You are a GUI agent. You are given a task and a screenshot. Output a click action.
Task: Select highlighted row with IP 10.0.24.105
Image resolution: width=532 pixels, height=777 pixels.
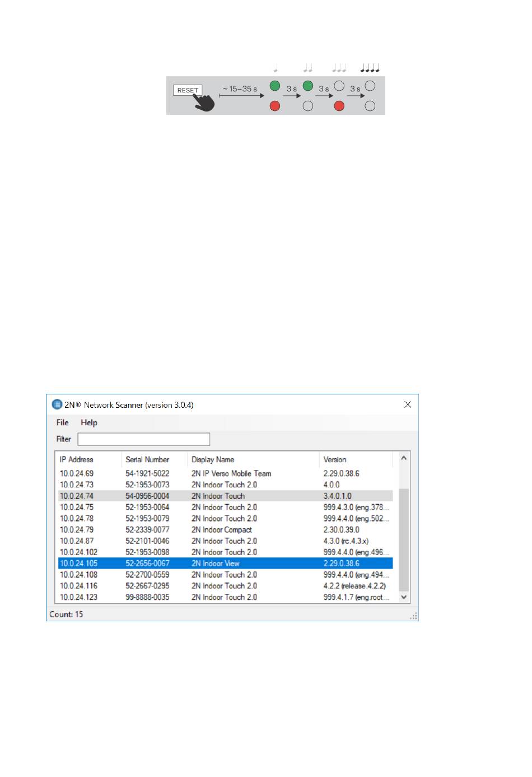coord(225,563)
